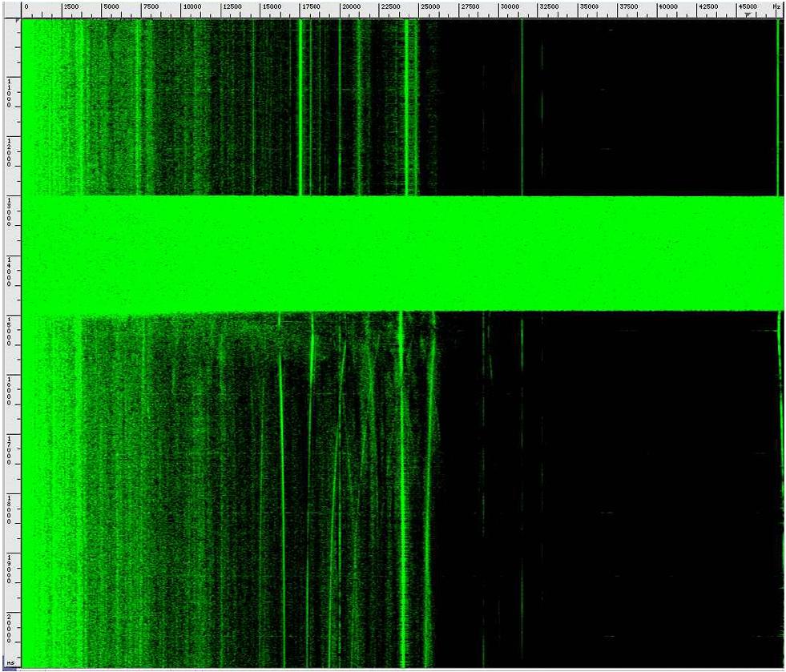
Task: Click the 11000 ms mark on time ruler
Action: [x=10, y=91]
